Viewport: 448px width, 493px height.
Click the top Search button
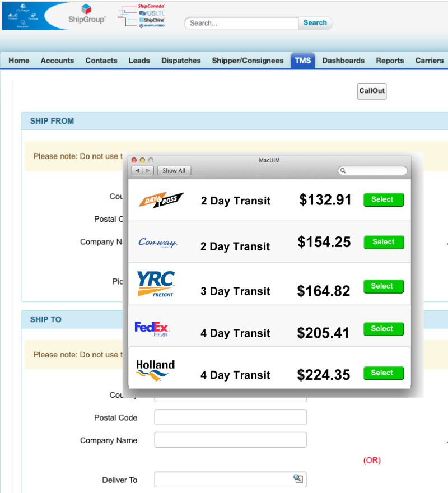point(315,22)
